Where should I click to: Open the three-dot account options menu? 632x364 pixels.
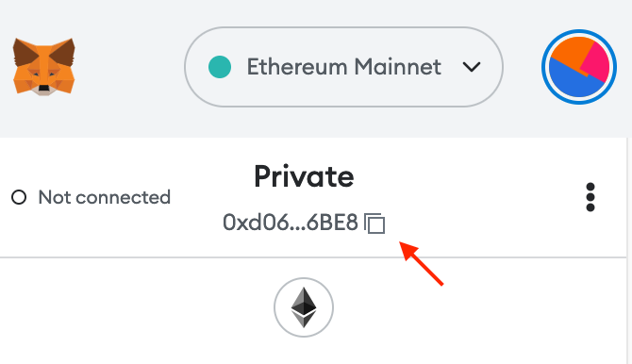click(590, 197)
